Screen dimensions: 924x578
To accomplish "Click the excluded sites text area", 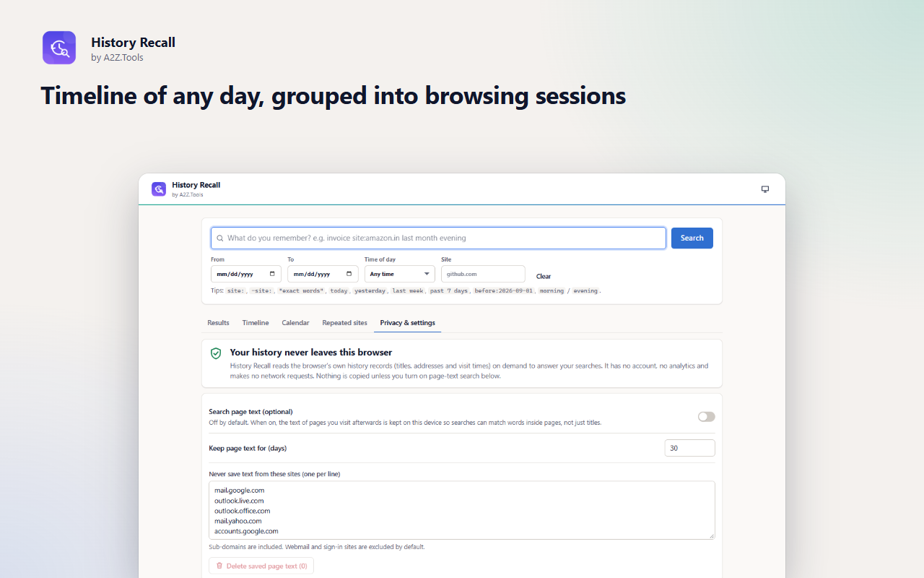I will click(x=462, y=510).
